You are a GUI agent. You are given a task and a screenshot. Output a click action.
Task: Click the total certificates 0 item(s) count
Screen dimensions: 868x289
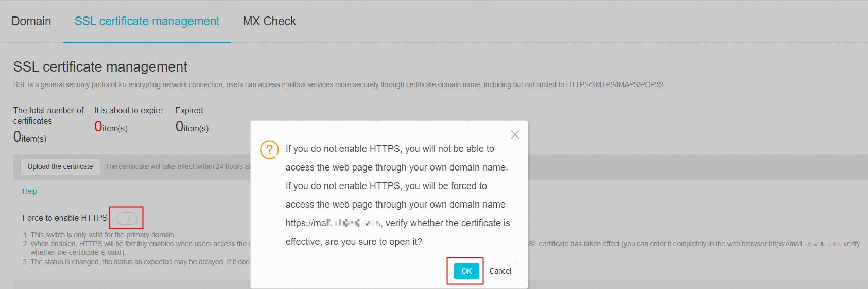coord(29,137)
